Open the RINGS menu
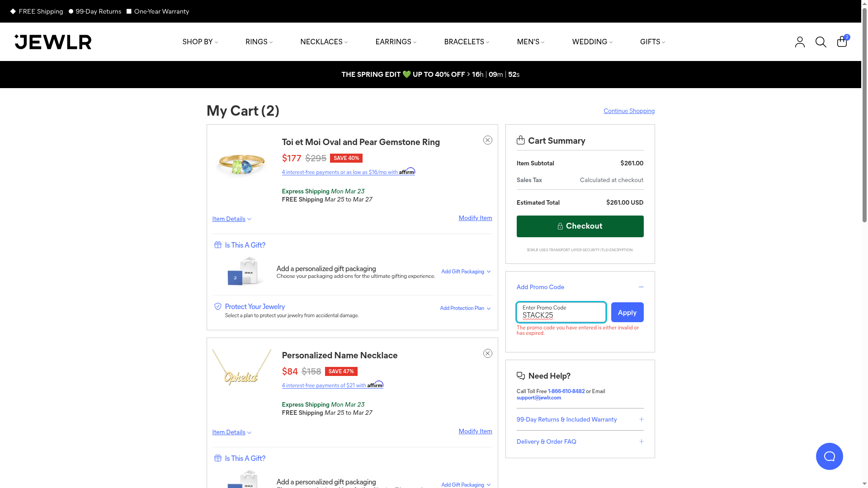 pos(259,42)
